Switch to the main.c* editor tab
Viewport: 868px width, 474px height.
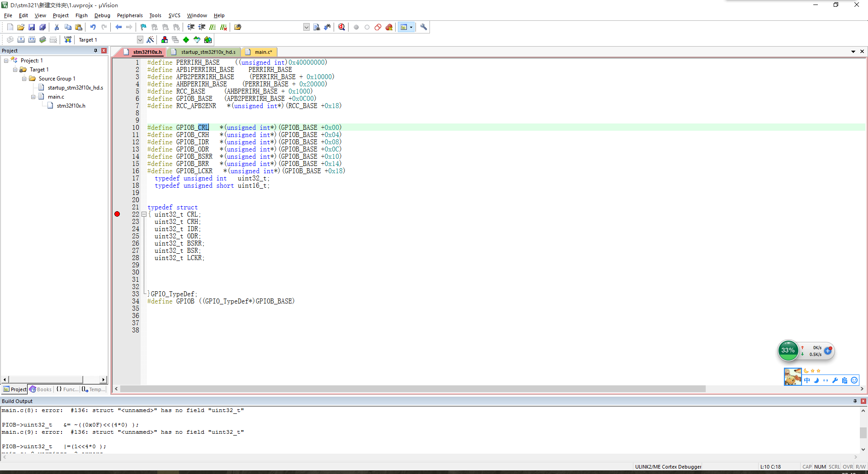click(263, 52)
